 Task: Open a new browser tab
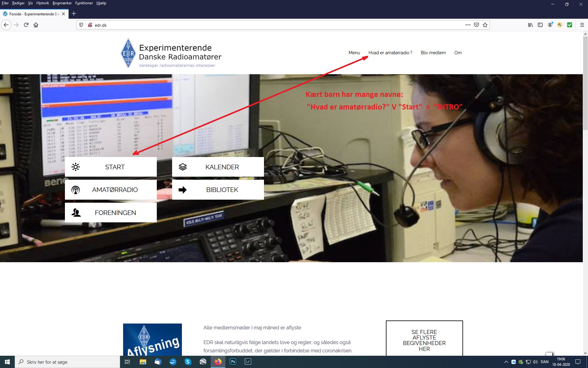(x=74, y=13)
